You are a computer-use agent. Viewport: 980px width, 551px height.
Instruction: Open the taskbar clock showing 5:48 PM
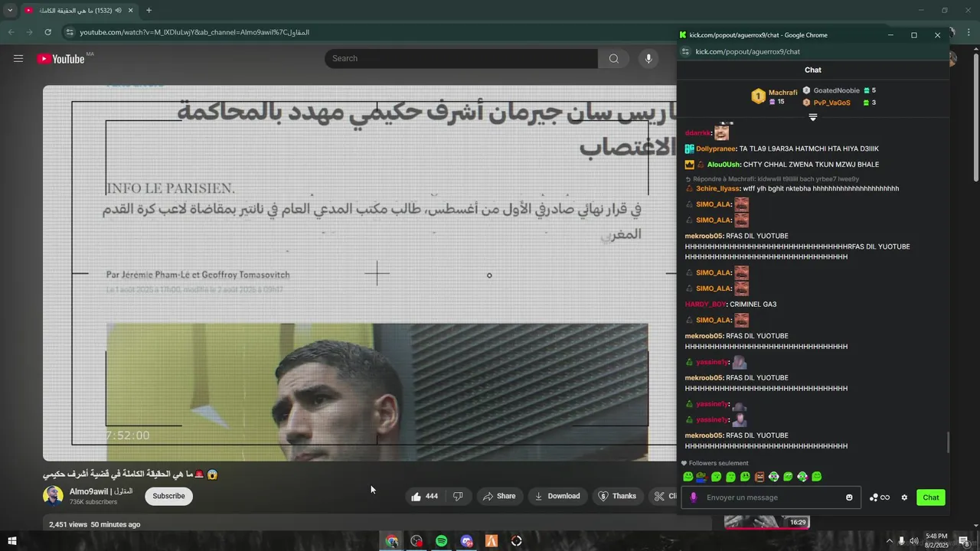point(937,541)
